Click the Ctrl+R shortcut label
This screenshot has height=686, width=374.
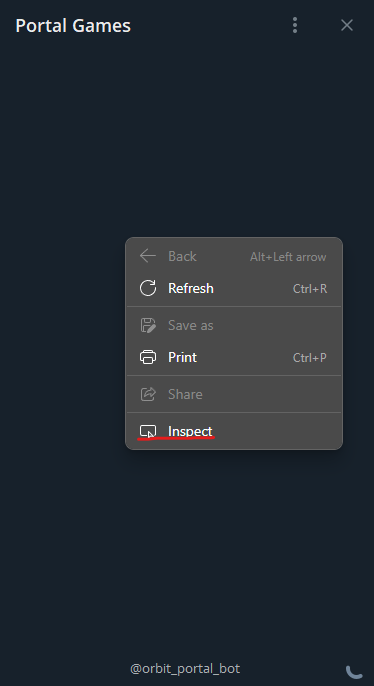[310, 289]
